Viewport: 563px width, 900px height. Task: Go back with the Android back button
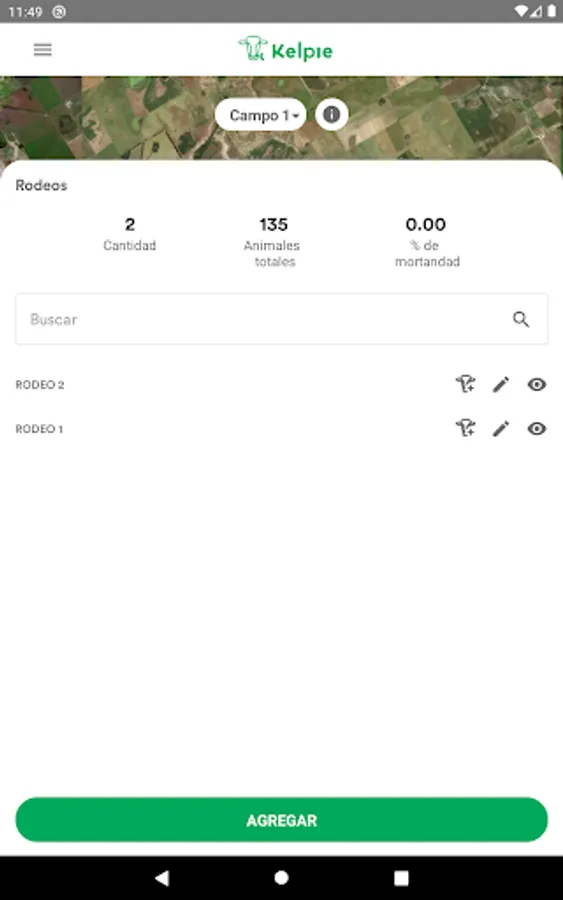click(162, 878)
